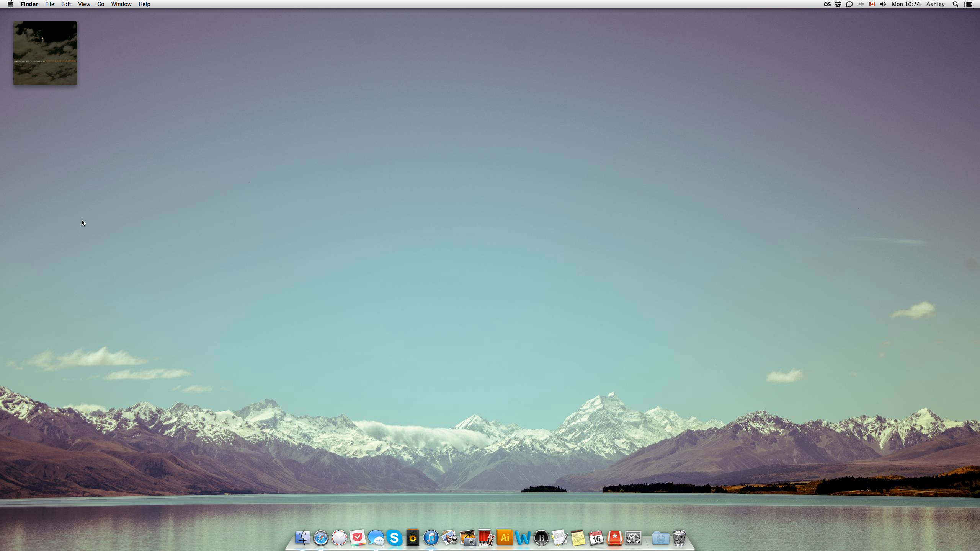Open the Wunderlist red star icon
The image size is (980, 551).
point(614,538)
